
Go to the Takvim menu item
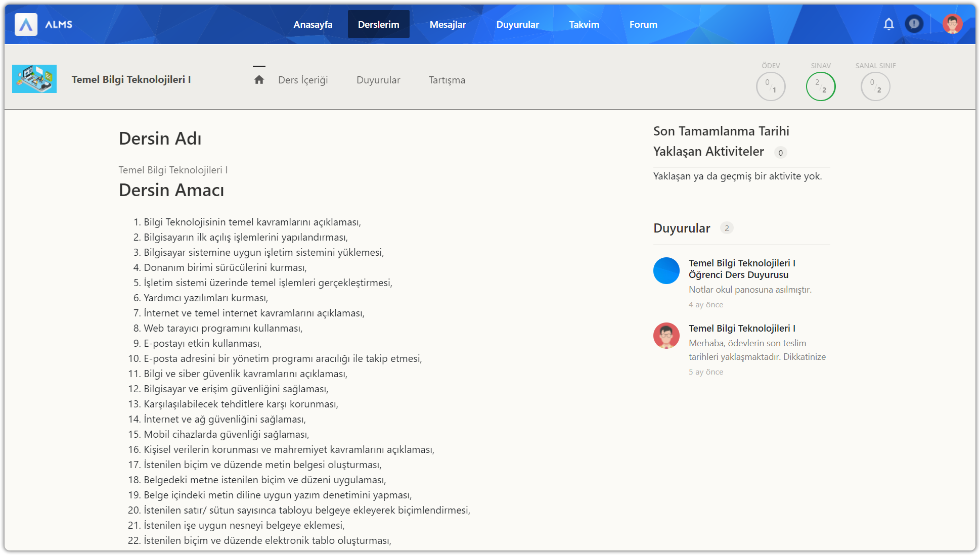(584, 24)
